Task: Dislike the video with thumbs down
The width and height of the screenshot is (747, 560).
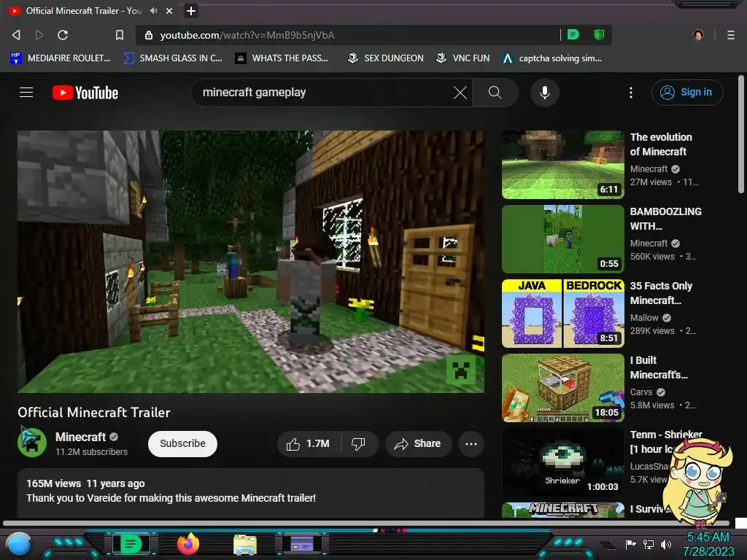Action: (359, 444)
